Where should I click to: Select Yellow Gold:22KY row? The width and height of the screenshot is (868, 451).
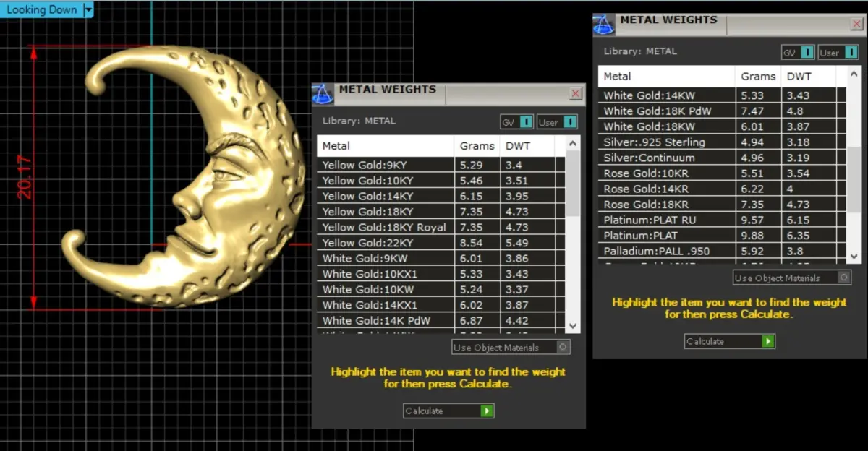click(441, 243)
